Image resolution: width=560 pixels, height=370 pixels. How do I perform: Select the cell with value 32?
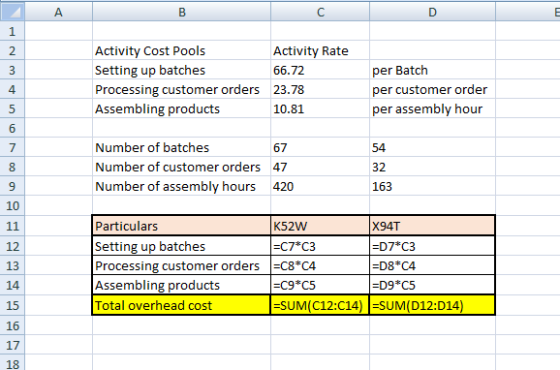(432, 167)
